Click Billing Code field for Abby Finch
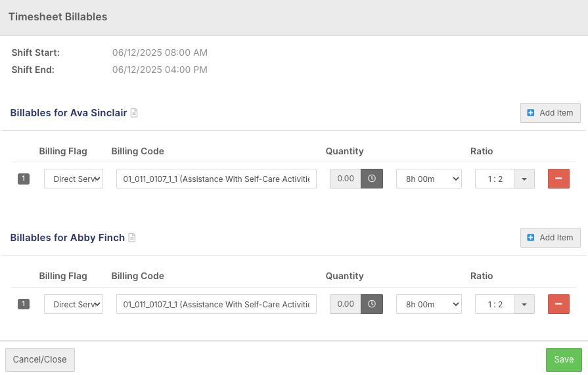 pyautogui.click(x=216, y=304)
